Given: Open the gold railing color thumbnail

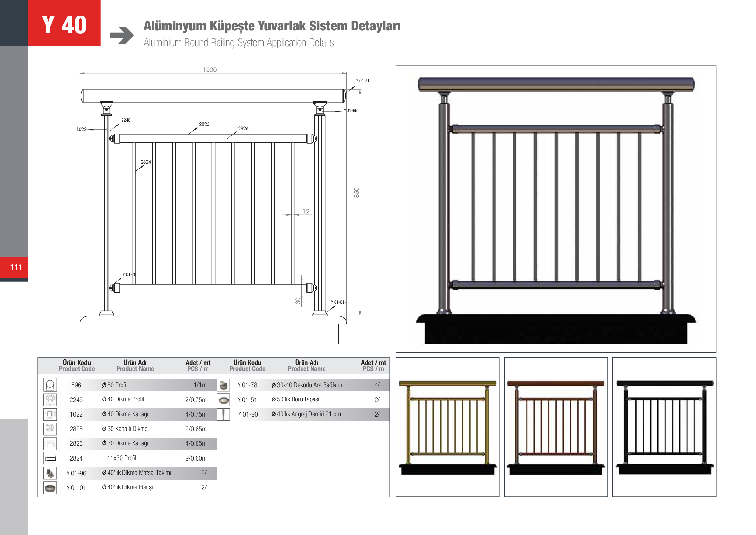Looking at the screenshot, I should (x=447, y=427).
